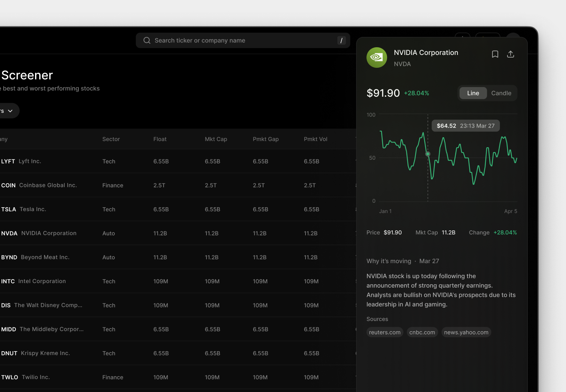The height and width of the screenshot is (392, 566).
Task: Select the DIS Walt Disney row
Action: pyautogui.click(x=178, y=305)
